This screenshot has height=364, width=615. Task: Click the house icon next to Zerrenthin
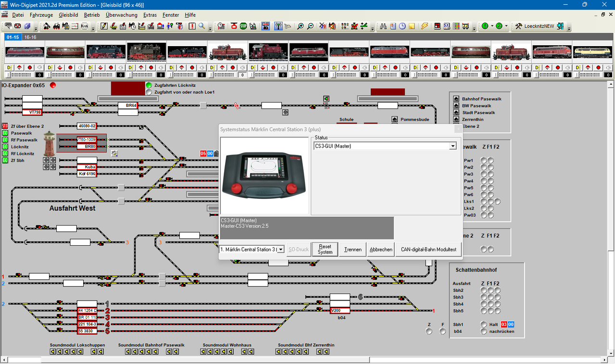(x=456, y=119)
